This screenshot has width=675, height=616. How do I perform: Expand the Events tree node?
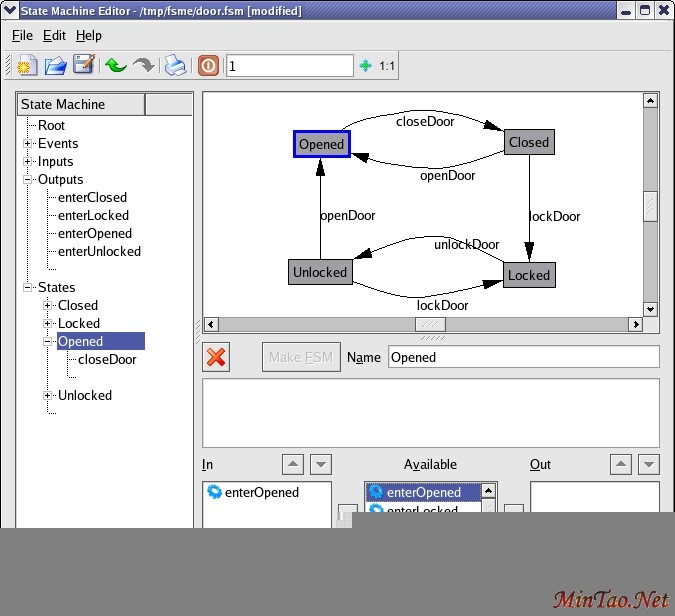click(x=28, y=144)
